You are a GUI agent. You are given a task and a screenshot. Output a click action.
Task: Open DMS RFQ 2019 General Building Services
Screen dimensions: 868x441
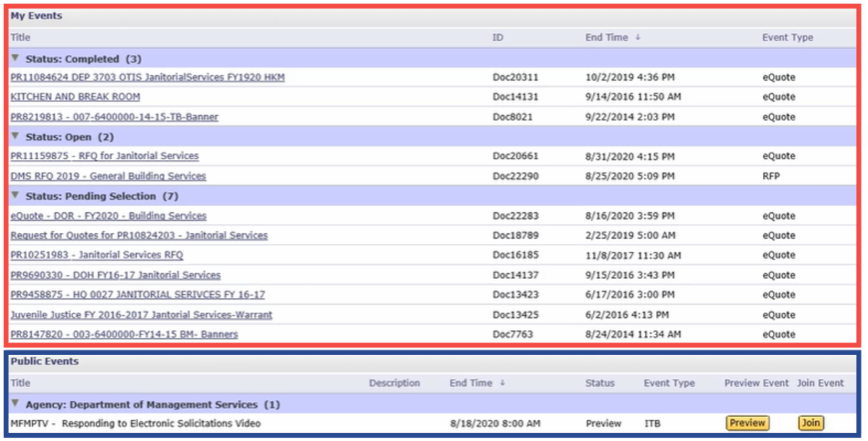108,176
